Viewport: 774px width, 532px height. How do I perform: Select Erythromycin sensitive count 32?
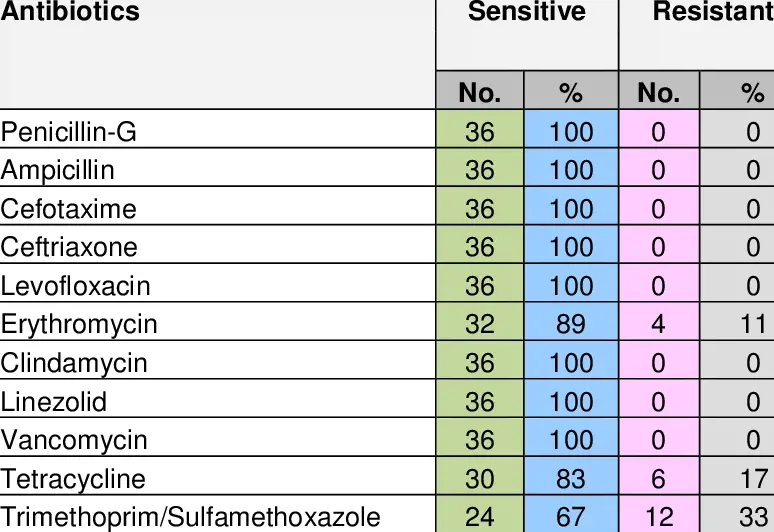[480, 324]
